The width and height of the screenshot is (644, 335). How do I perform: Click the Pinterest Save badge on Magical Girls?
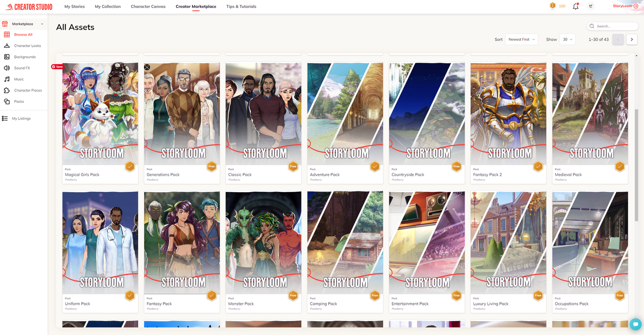[x=58, y=66]
